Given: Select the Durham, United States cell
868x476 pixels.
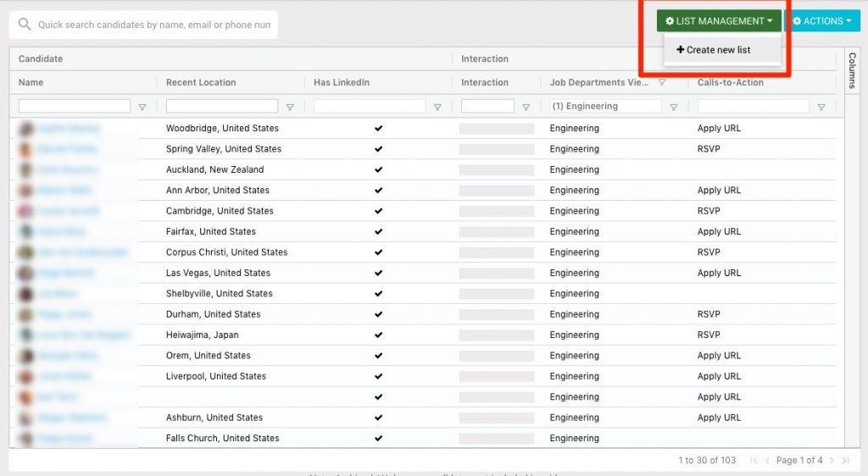Looking at the screenshot, I should coord(213,314).
